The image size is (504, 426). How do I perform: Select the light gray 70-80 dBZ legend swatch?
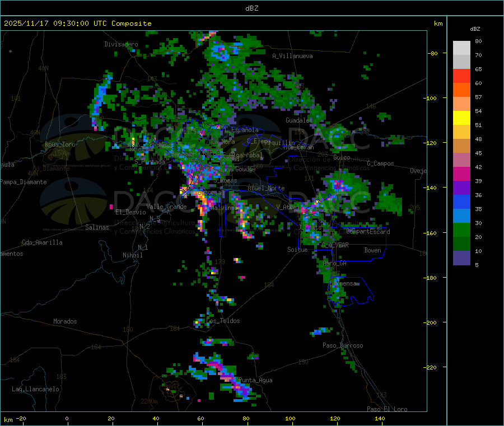[461, 48]
